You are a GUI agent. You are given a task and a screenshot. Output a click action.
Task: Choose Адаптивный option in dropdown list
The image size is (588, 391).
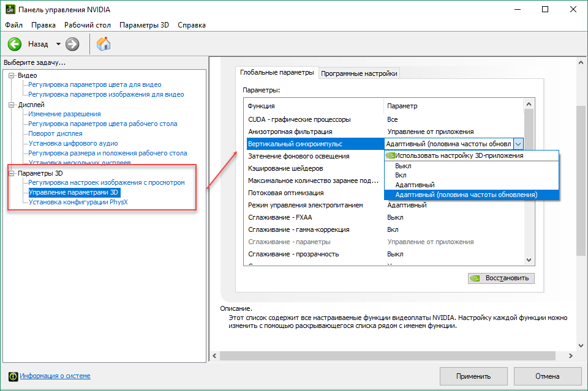(x=415, y=185)
